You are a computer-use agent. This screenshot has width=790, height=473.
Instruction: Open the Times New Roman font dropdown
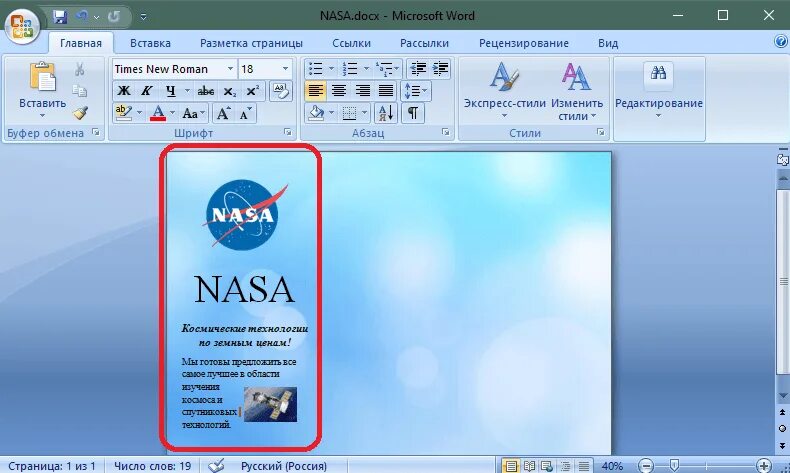point(230,69)
